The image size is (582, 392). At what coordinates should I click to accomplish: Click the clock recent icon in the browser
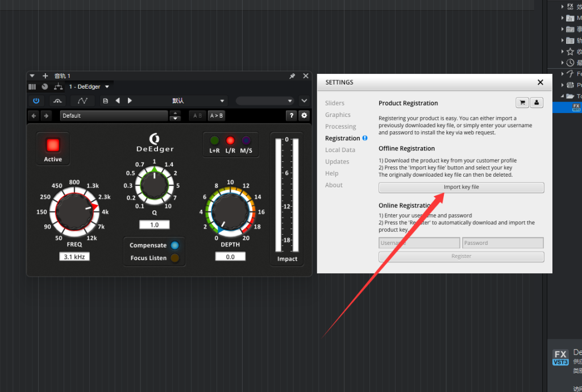pos(570,62)
